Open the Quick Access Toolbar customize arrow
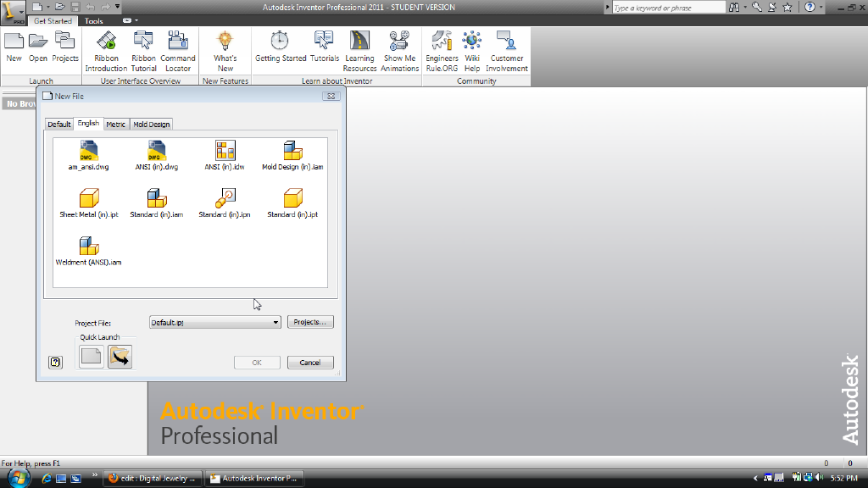Image resolution: width=868 pixels, height=488 pixels. pos(117,7)
